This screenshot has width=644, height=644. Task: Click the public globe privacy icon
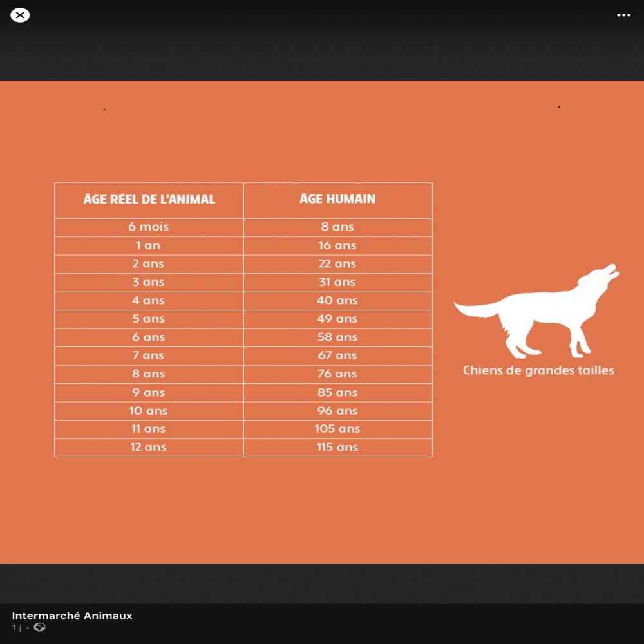(x=40, y=627)
